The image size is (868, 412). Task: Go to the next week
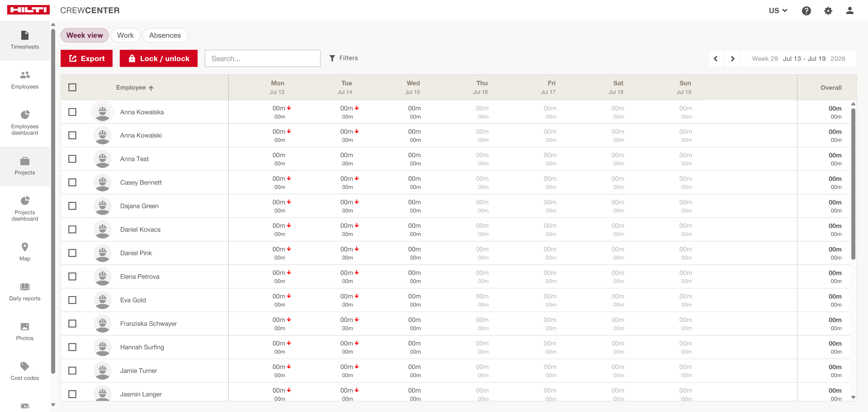[x=732, y=59]
